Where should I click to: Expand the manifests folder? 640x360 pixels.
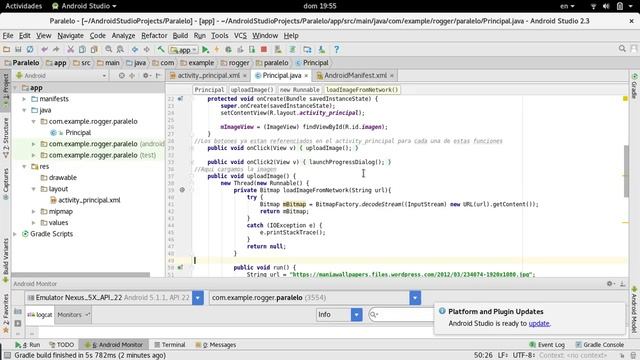pos(24,99)
